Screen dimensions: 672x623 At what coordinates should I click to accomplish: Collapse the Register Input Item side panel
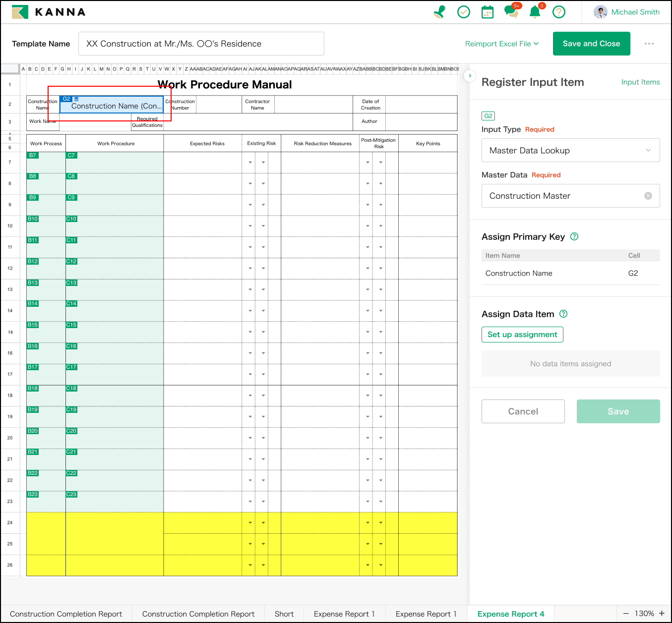[x=470, y=76]
